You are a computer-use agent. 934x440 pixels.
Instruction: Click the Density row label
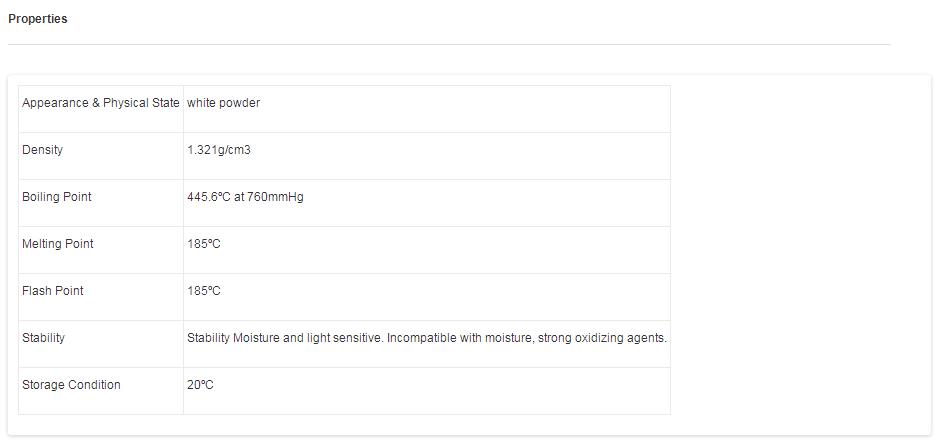[x=42, y=150]
